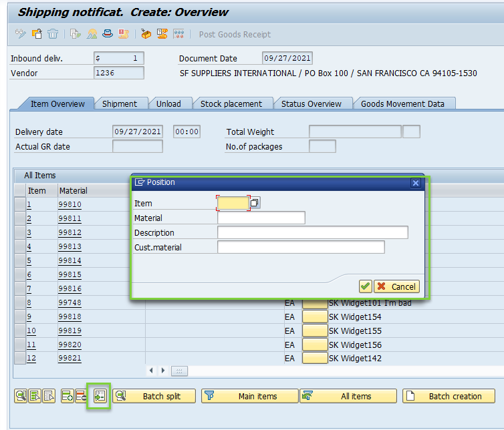Viewport: 504px width, 430px height.
Task: Click the Delete trash can icon
Action: (53, 34)
